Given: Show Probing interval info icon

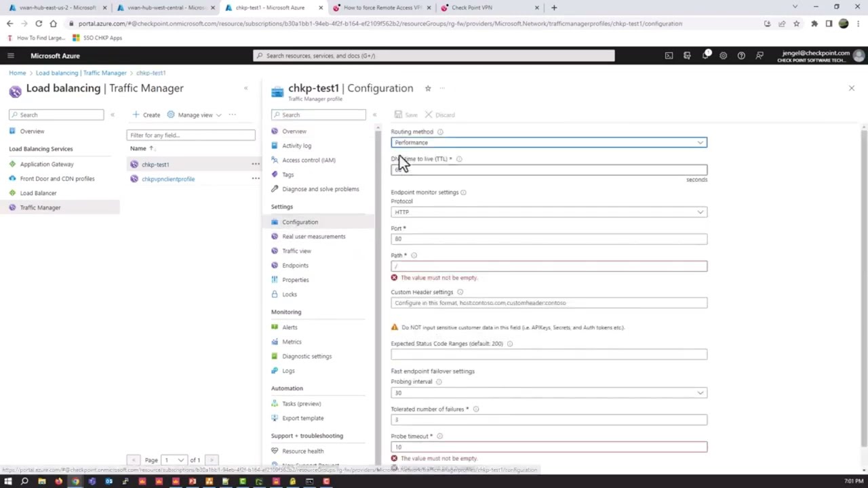Looking at the screenshot, I should pyautogui.click(x=439, y=382).
